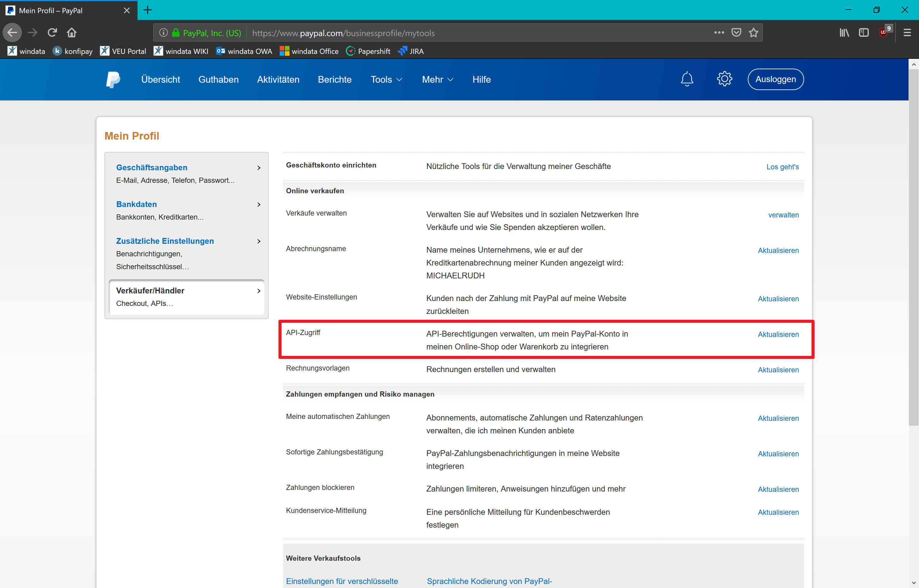Expand Verkäufer/Händler chevron
The width and height of the screenshot is (919, 588).
point(259,291)
